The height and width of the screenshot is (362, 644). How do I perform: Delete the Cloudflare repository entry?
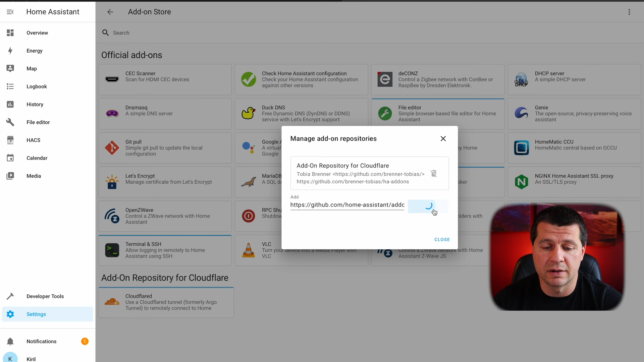pyautogui.click(x=434, y=173)
